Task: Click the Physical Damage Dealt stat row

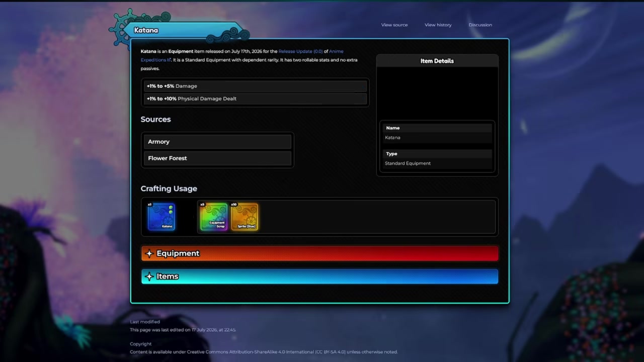Action: pyautogui.click(x=256, y=99)
